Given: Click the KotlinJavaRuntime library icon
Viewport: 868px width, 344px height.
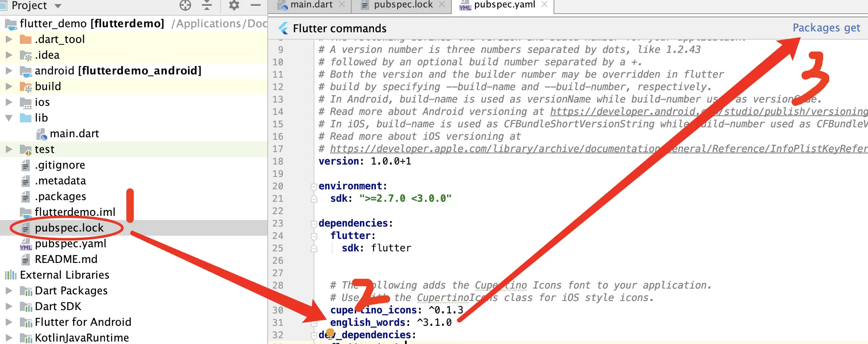Looking at the screenshot, I should (x=26, y=338).
